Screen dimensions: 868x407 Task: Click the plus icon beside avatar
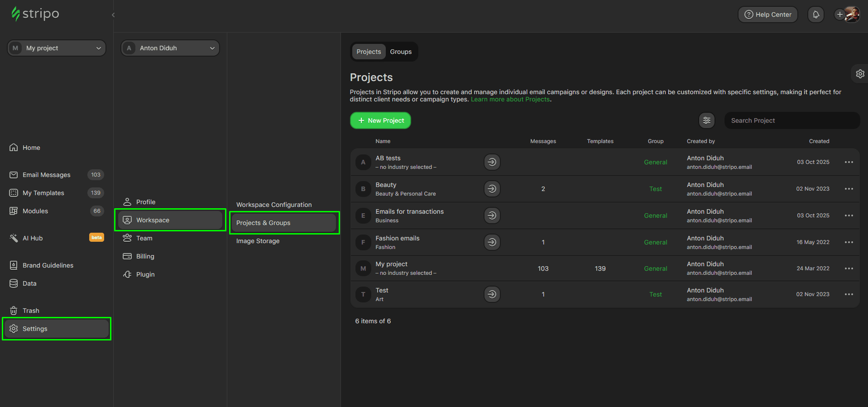click(x=839, y=14)
